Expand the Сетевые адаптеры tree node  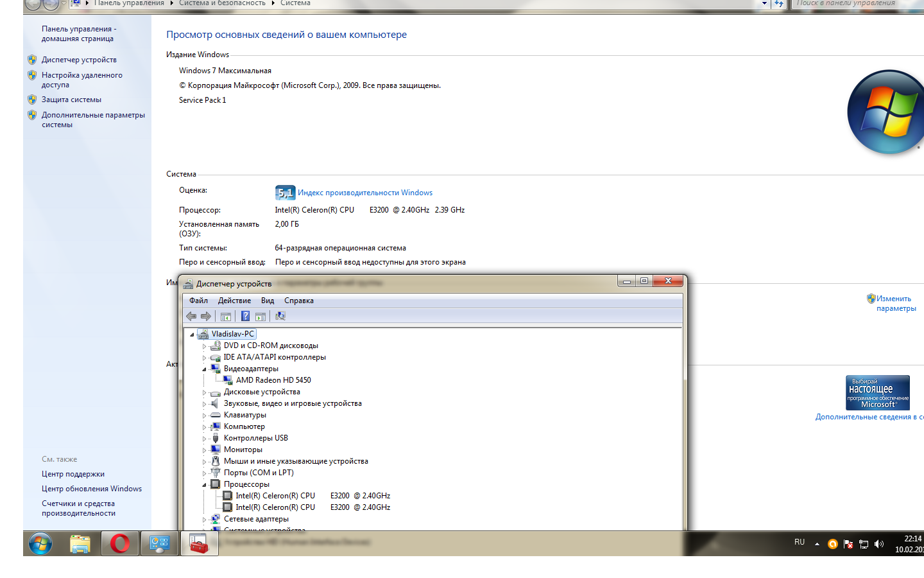205,520
